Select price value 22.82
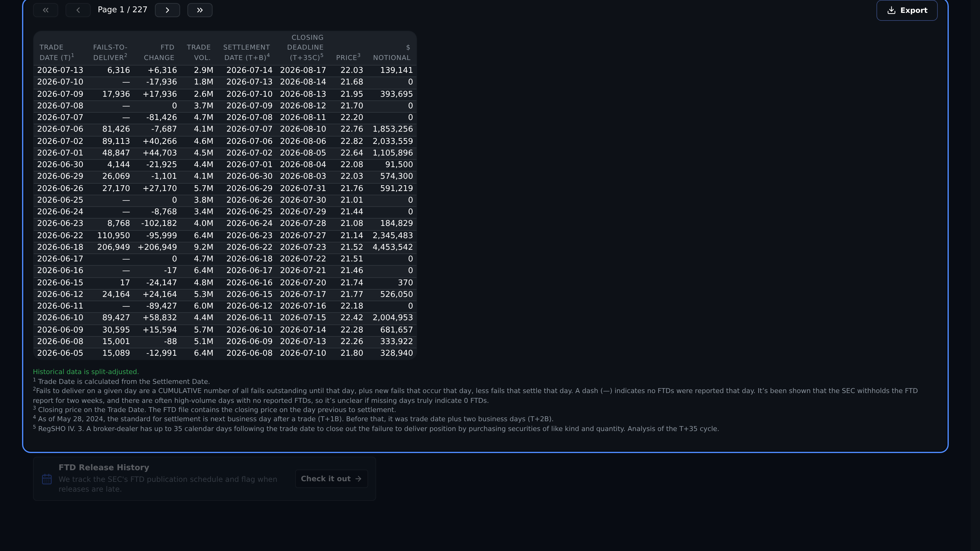 [x=352, y=141]
